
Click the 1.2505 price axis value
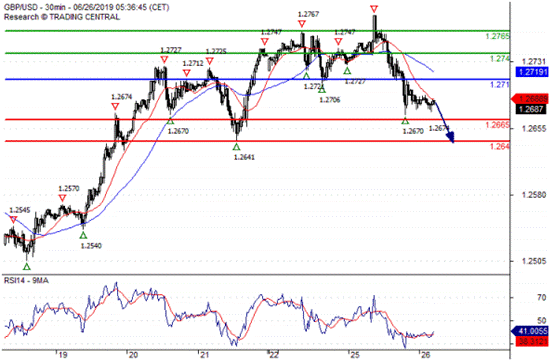tap(534, 261)
